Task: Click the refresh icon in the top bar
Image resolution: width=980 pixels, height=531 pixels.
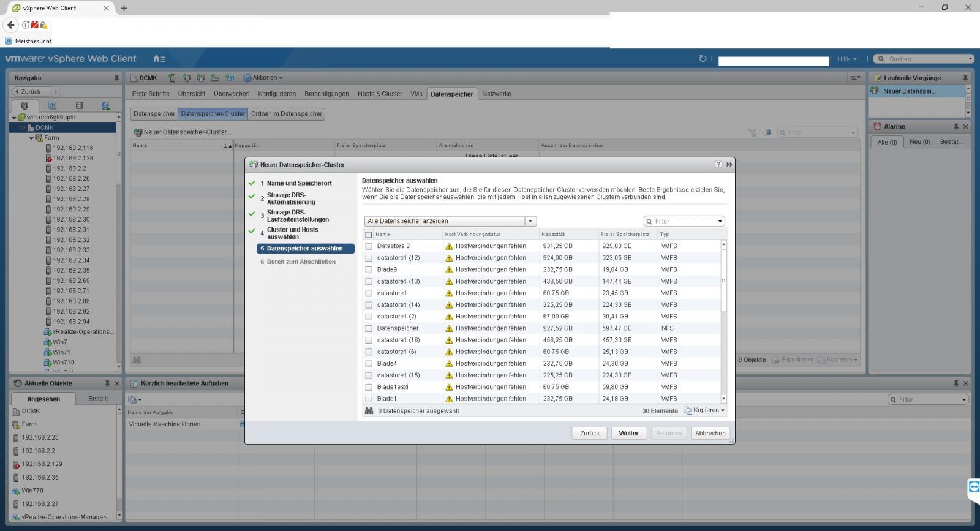Action: pyautogui.click(x=703, y=59)
